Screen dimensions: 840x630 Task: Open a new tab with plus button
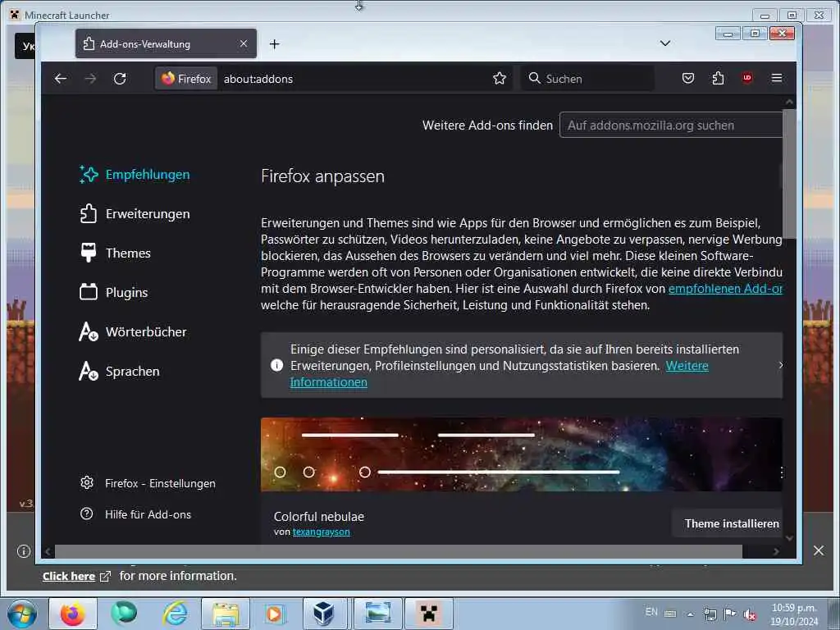pos(274,44)
